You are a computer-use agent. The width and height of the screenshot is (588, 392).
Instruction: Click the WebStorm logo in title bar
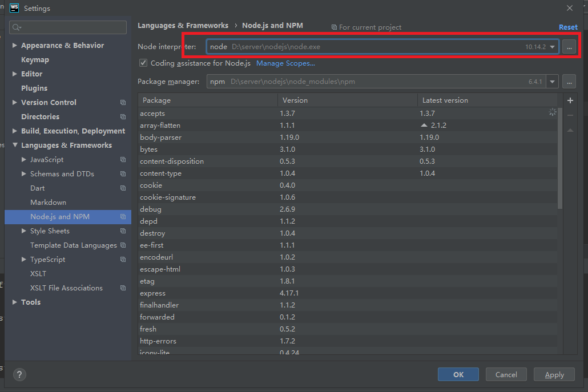[14, 8]
